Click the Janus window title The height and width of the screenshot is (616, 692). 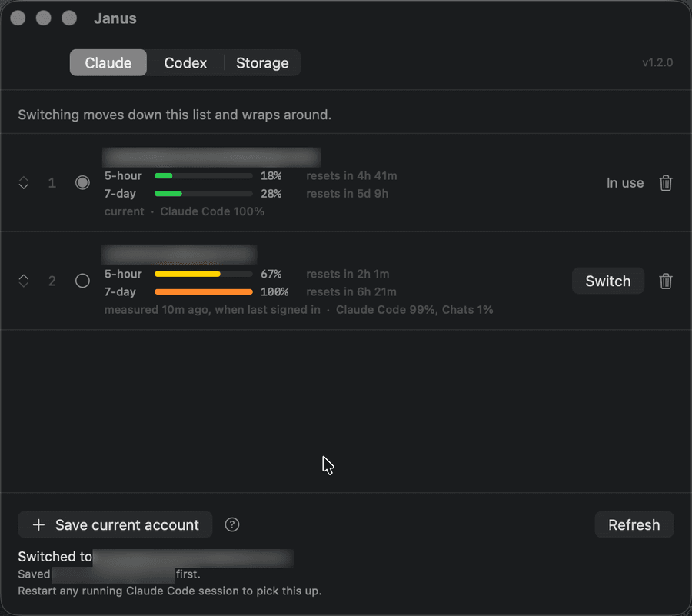tap(115, 18)
